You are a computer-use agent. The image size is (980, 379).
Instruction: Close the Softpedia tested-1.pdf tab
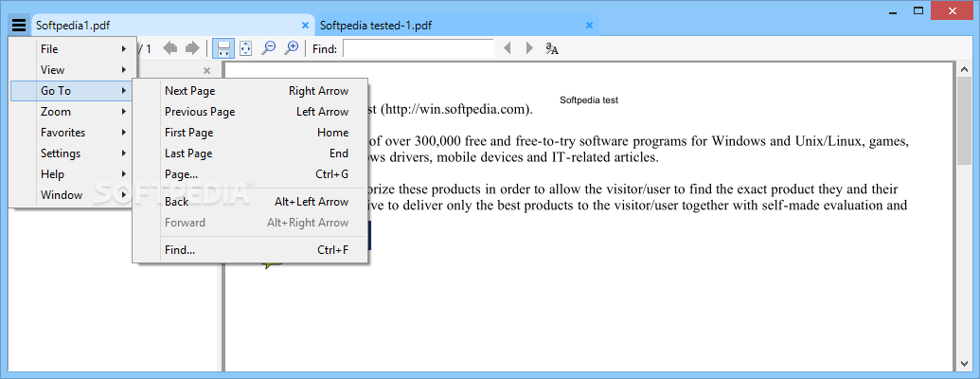(x=589, y=26)
